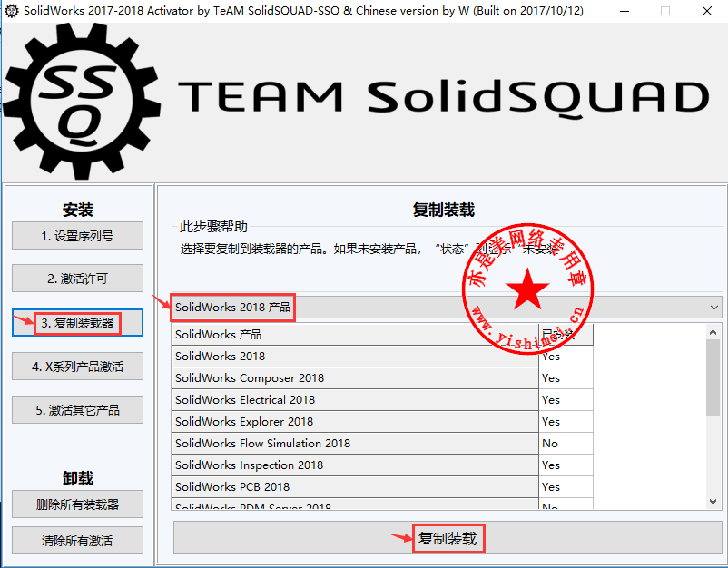Viewport: 728px width, 568px height.
Task: Click the small gear icon in the title bar
Action: [x=11, y=11]
